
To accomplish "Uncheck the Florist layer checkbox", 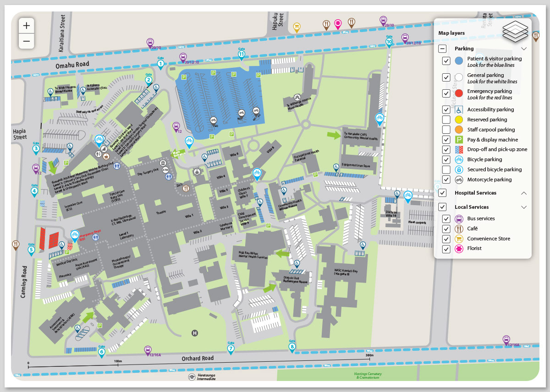I will [446, 249].
